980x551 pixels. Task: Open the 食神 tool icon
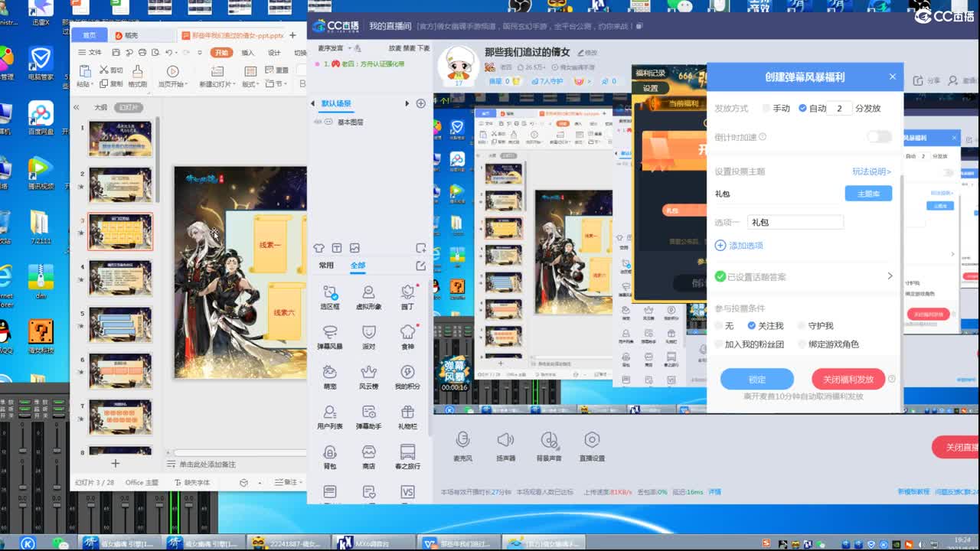coord(407,337)
